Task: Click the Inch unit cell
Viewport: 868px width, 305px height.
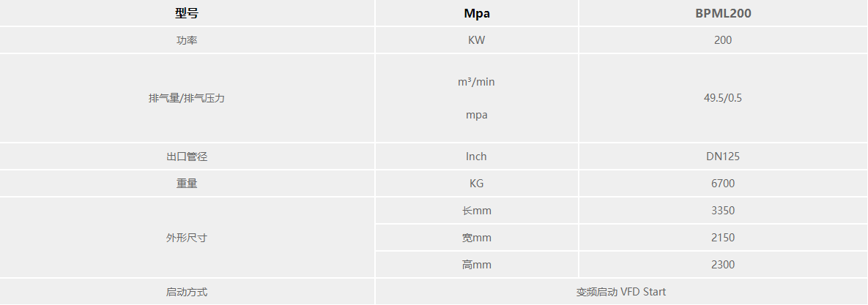Action: 476,157
